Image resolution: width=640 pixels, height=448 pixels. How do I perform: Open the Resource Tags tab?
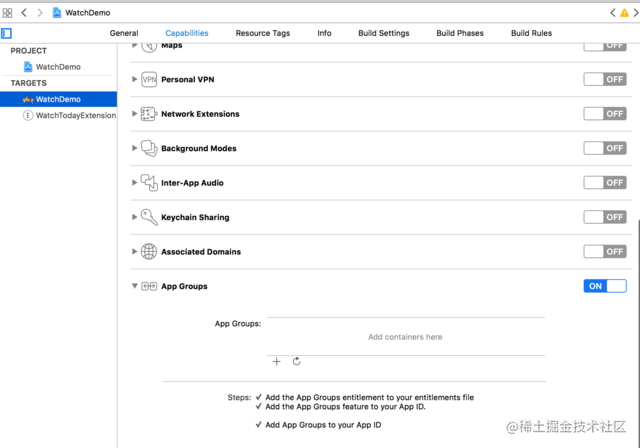click(x=263, y=33)
